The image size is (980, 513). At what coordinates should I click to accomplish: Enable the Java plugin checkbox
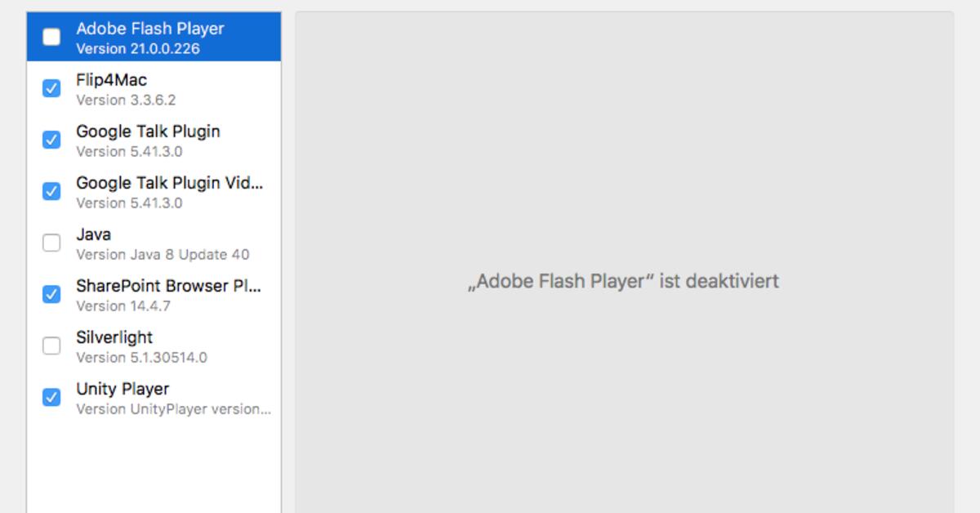pyautogui.click(x=51, y=243)
